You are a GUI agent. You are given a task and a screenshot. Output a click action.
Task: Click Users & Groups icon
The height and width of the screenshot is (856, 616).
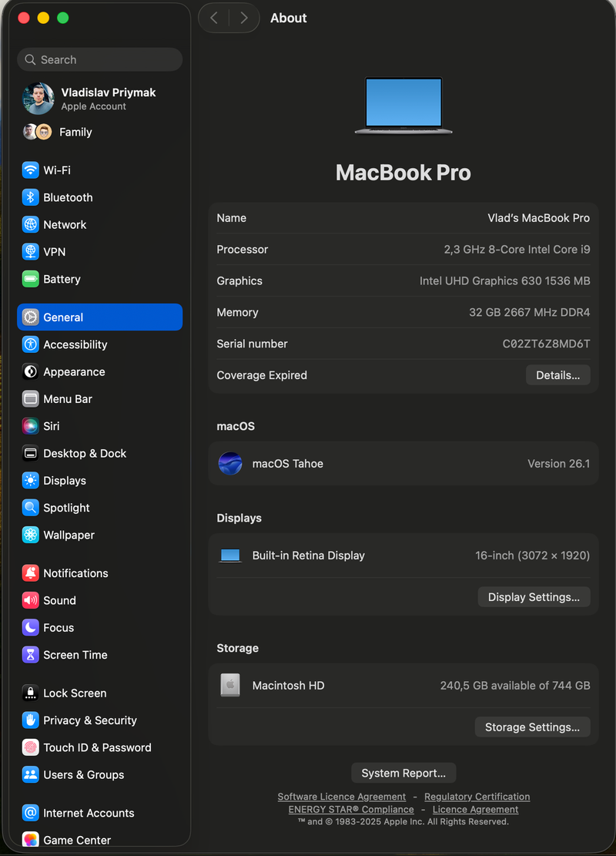point(31,774)
